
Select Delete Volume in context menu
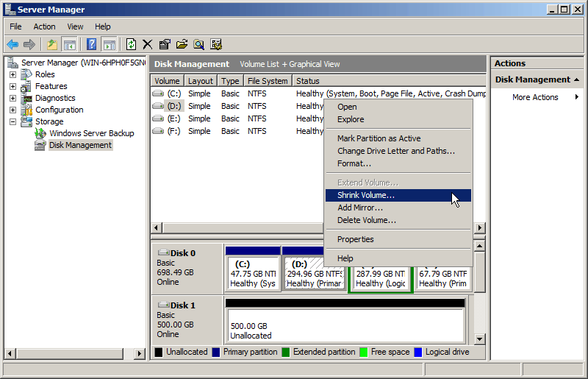click(x=366, y=220)
